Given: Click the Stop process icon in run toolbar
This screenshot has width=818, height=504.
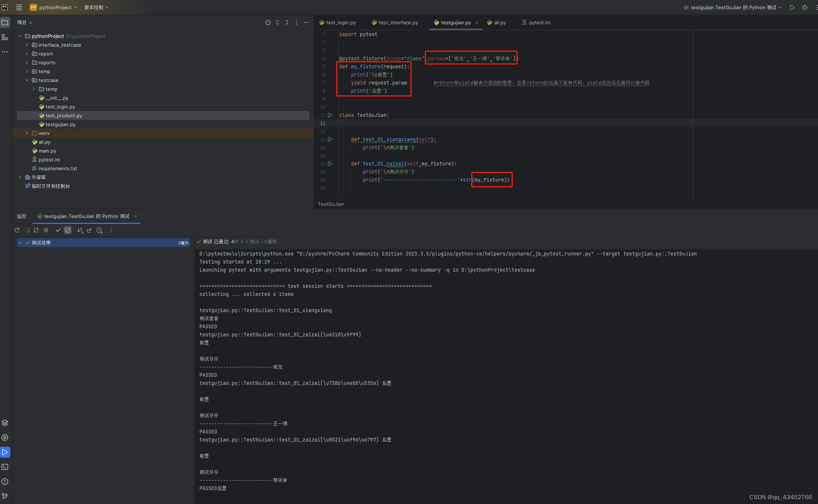Looking at the screenshot, I should pos(46,230).
